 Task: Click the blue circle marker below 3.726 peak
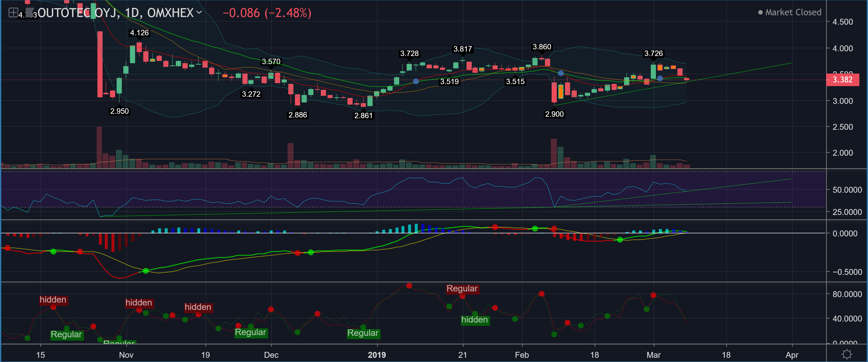click(x=660, y=78)
